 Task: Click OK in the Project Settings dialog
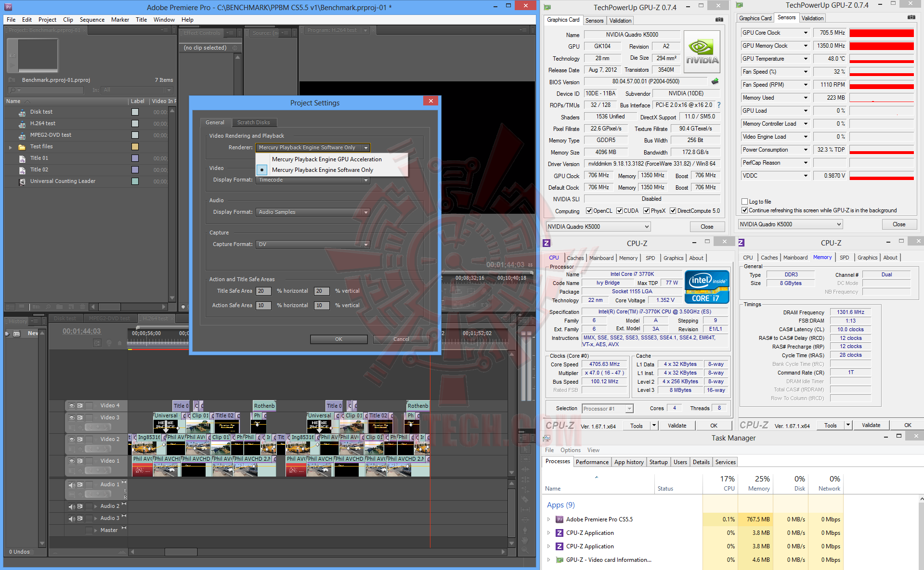(339, 339)
